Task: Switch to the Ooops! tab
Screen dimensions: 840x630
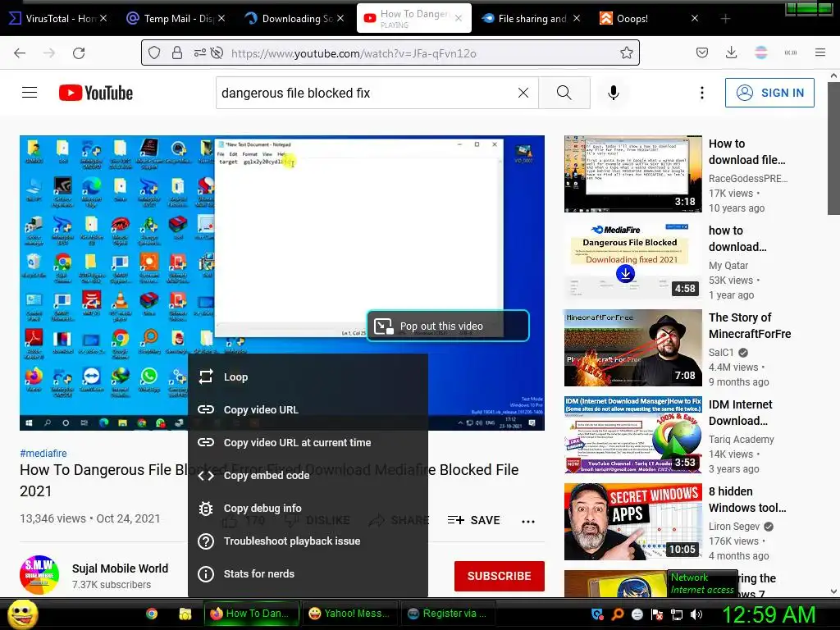Action: [x=648, y=19]
